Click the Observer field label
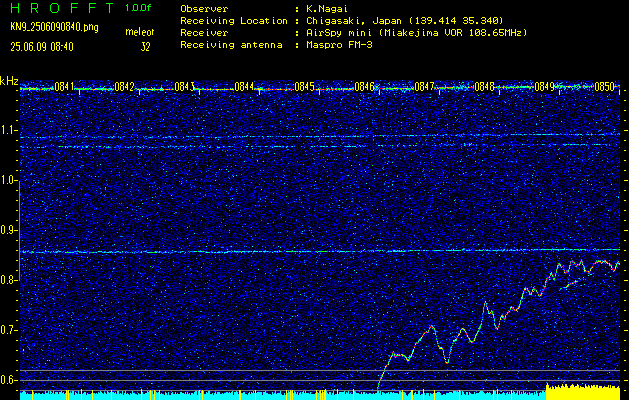 click(x=204, y=9)
